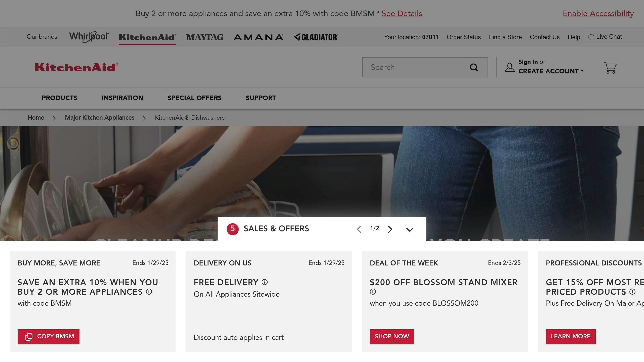This screenshot has height=362, width=644.
Task: Click the Gladiator brand logo
Action: click(x=316, y=37)
